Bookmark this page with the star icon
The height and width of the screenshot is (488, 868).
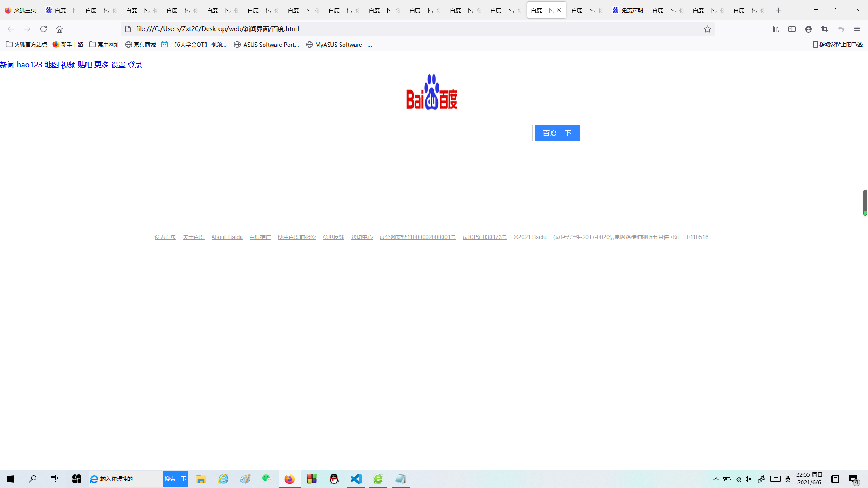(x=708, y=29)
